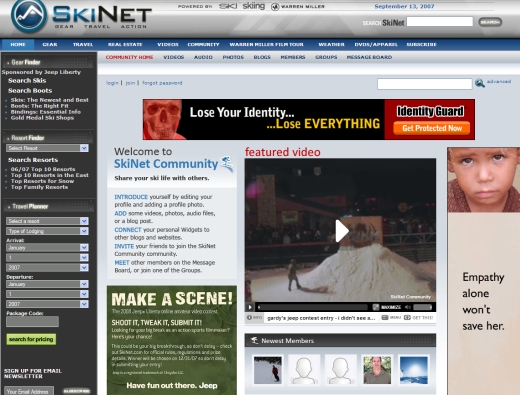Screen dimensions: 520x395
Task: Click the video Info icon
Action: point(249,318)
